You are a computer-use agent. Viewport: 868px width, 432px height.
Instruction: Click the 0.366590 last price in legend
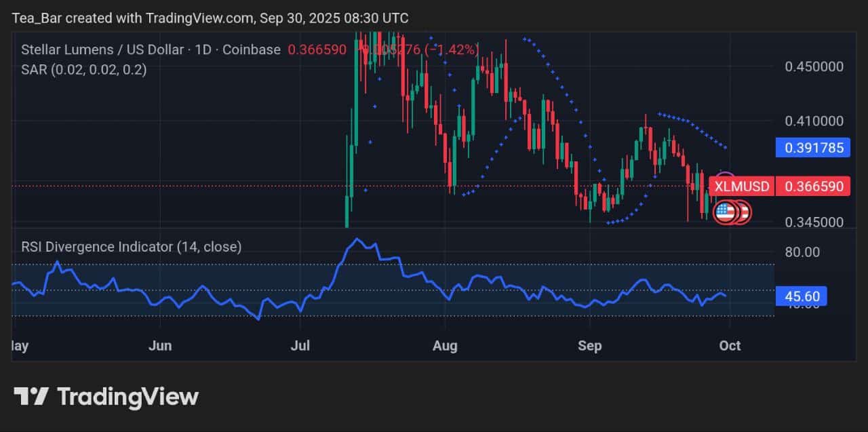(317, 50)
